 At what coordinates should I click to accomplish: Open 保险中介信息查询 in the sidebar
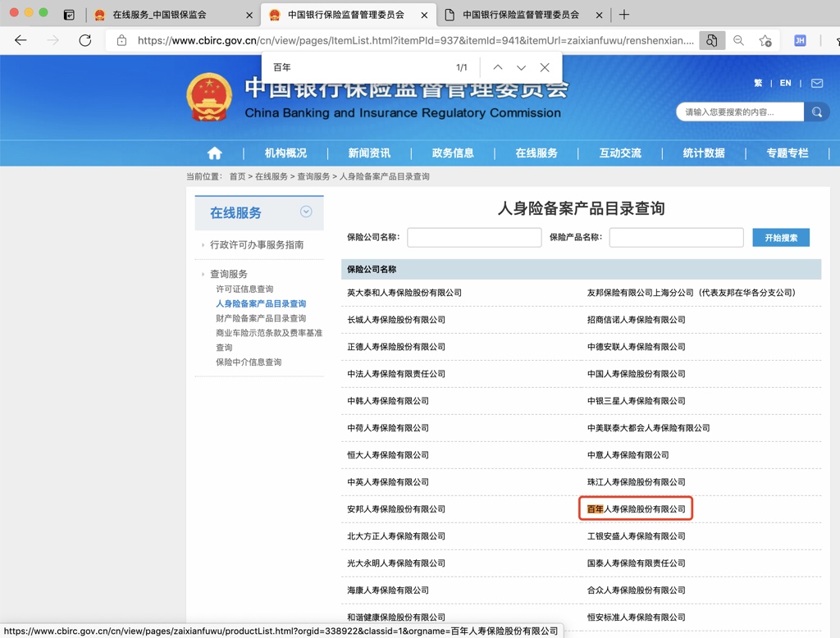coord(249,362)
